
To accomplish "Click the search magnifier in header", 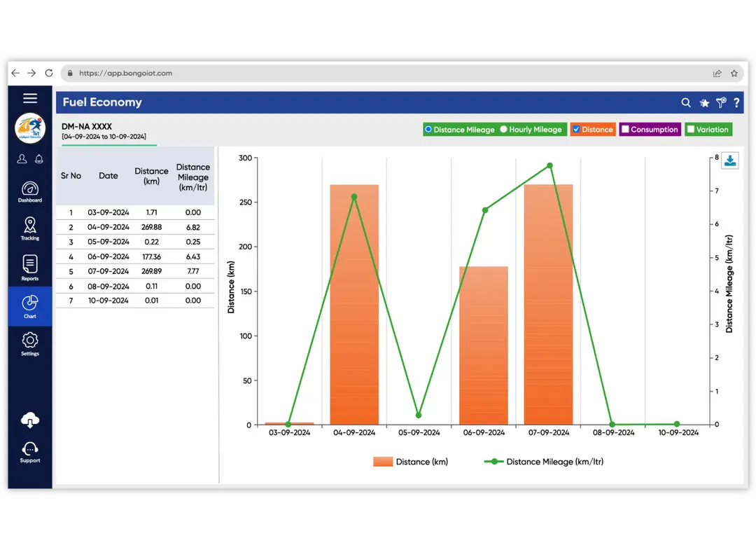I will pos(686,103).
